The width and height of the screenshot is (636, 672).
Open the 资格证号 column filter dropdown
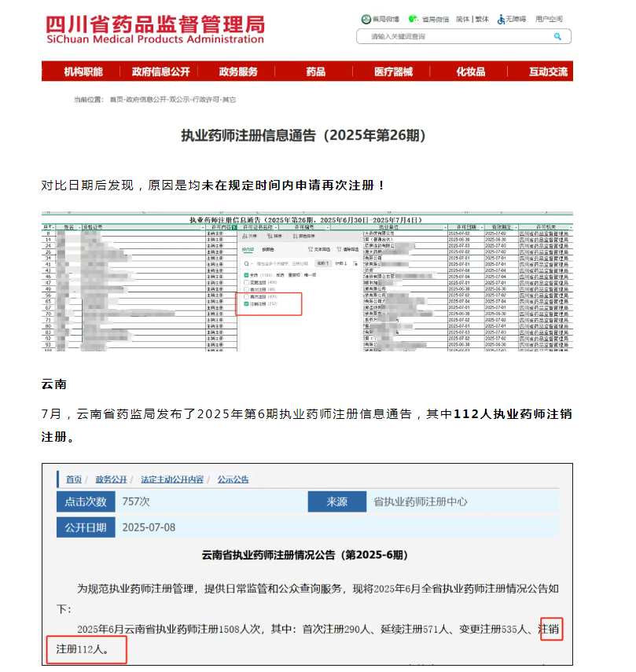click(203, 227)
